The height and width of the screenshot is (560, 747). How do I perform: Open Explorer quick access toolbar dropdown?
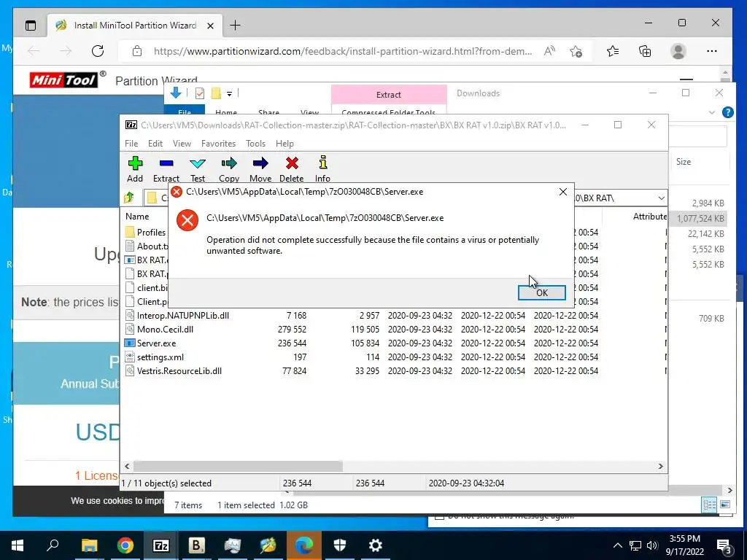coord(229,94)
